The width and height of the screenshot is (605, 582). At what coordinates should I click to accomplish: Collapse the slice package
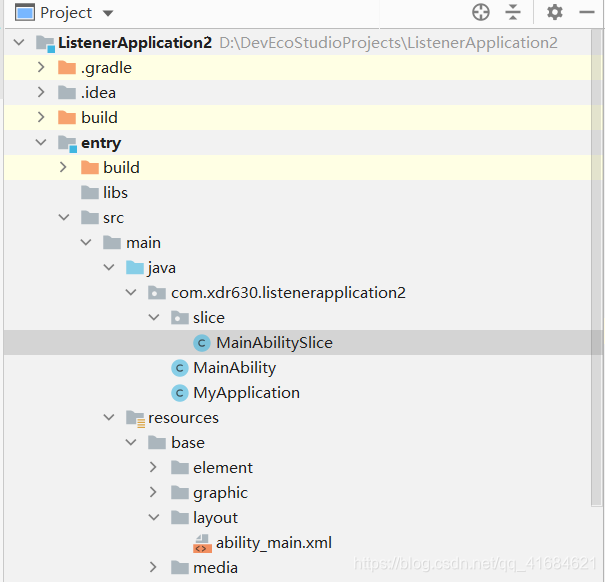153,317
